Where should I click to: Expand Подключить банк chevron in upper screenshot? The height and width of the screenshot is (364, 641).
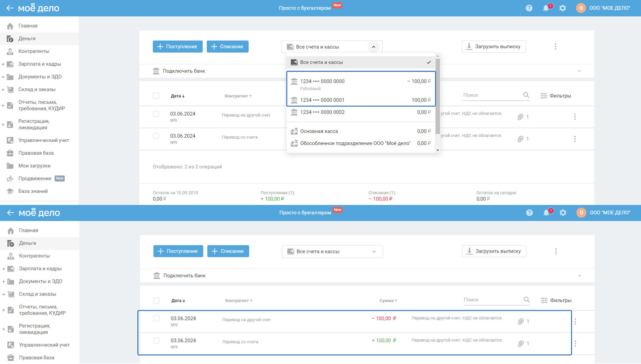[579, 71]
